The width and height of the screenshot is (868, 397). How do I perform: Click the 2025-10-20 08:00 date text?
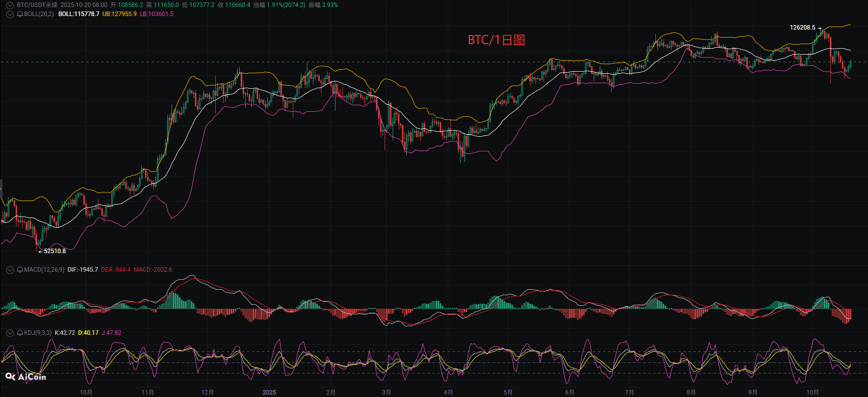84,5
